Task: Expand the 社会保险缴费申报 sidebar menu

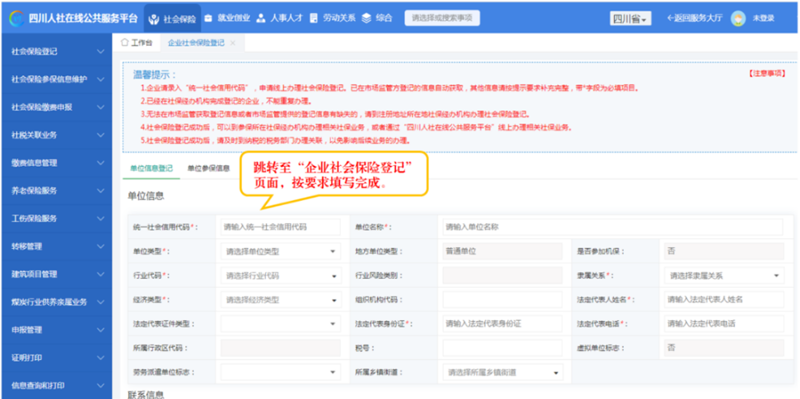Action: 57,107
